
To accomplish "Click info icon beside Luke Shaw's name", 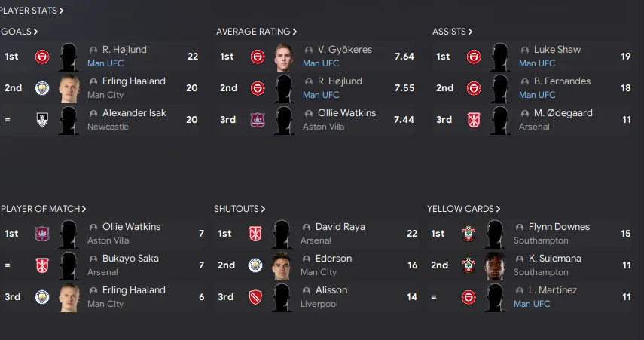I will tap(525, 50).
